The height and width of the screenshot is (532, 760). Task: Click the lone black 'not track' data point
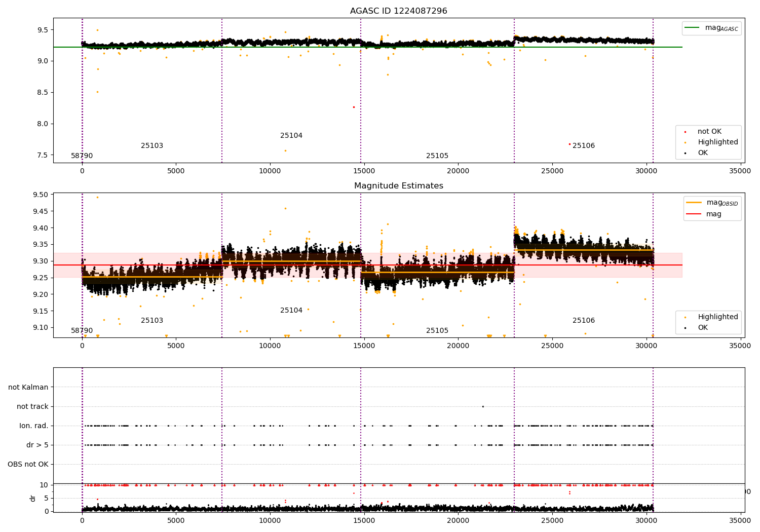[483, 406]
